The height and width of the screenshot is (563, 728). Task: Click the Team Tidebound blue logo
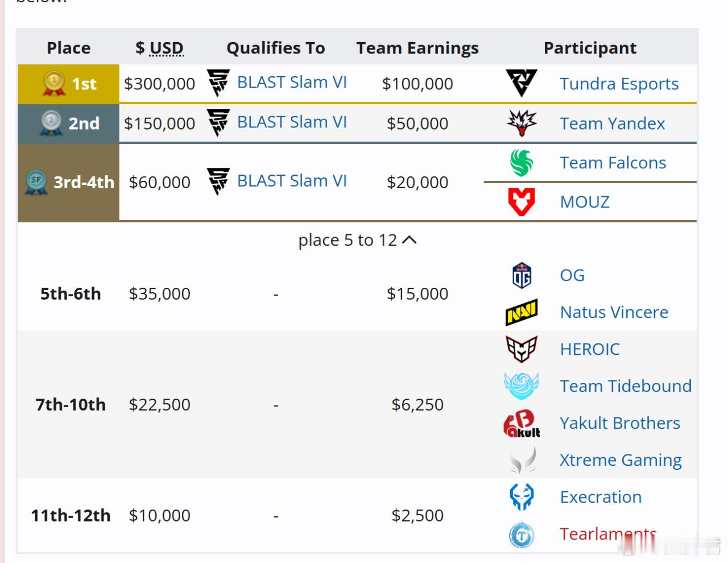click(521, 386)
